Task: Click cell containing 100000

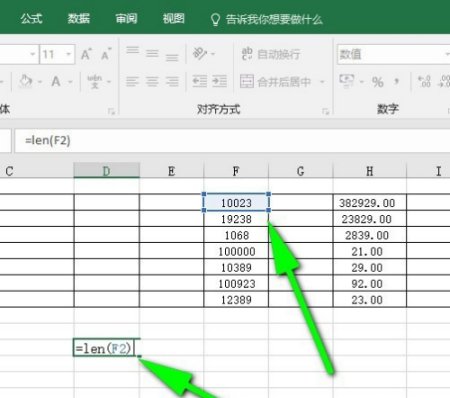Action: (x=236, y=251)
